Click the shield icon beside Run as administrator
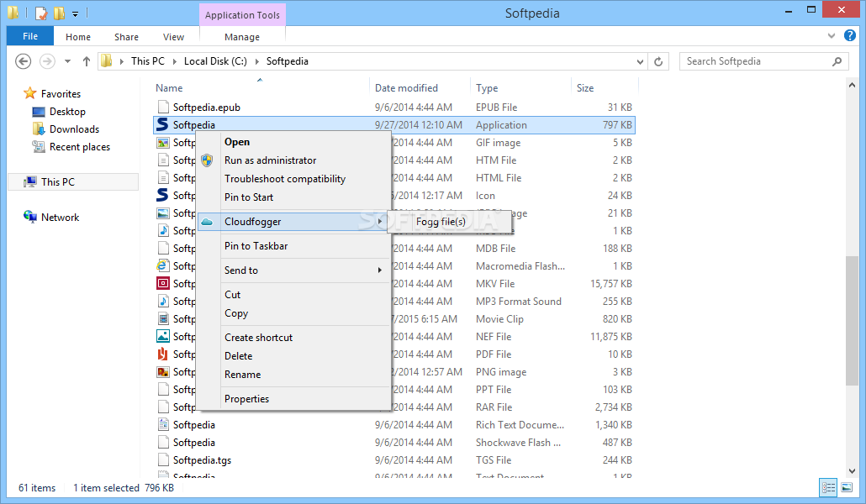 tap(207, 160)
